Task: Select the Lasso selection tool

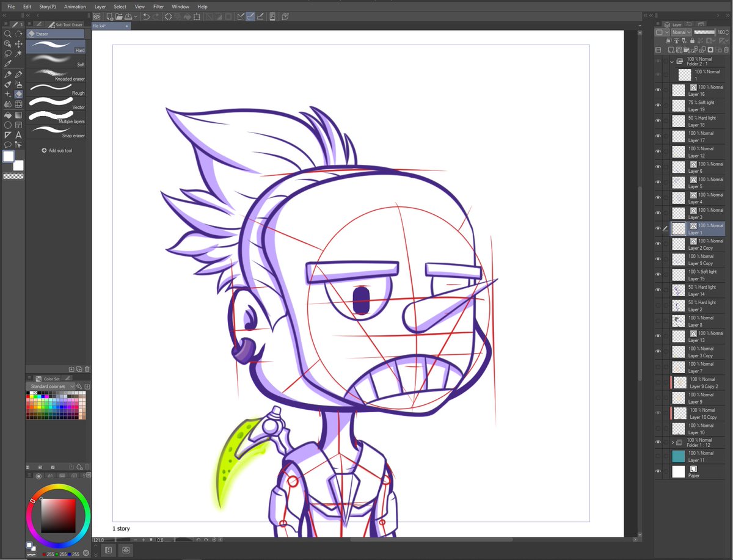Action: [8, 54]
